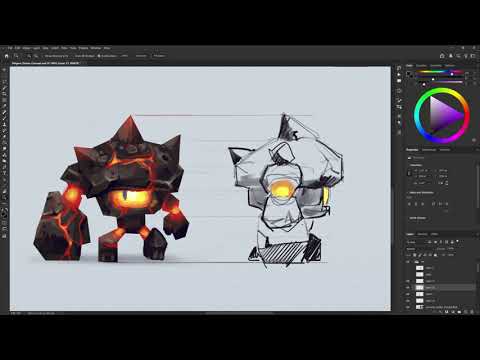Click the add layer mask icon
Viewport: 480px width, 360px height.
pyautogui.click(x=447, y=312)
